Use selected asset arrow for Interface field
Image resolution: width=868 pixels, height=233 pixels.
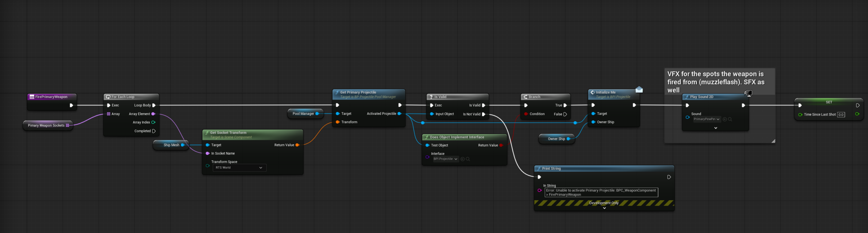(462, 159)
